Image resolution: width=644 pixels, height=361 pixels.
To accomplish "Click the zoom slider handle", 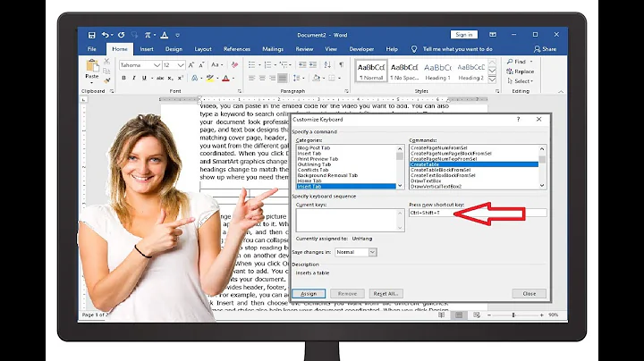I will pyautogui.click(x=513, y=315).
